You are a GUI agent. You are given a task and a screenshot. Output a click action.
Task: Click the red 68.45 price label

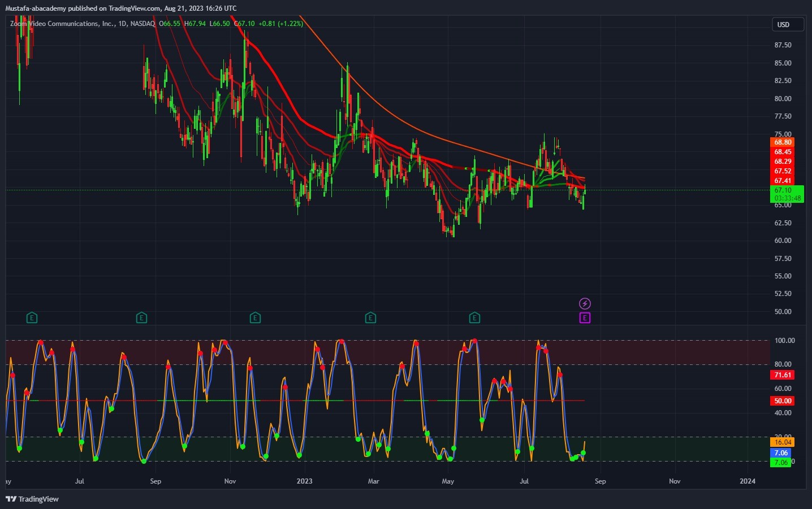point(783,152)
